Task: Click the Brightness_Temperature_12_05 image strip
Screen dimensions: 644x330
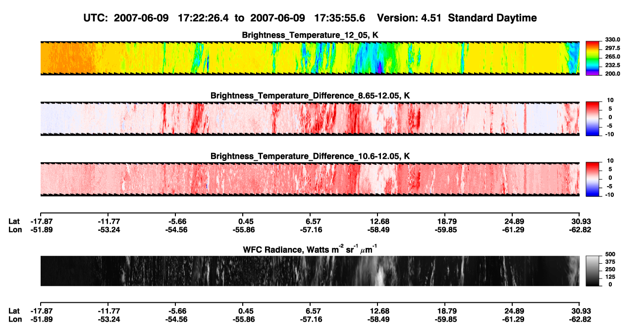Action: [x=310, y=58]
